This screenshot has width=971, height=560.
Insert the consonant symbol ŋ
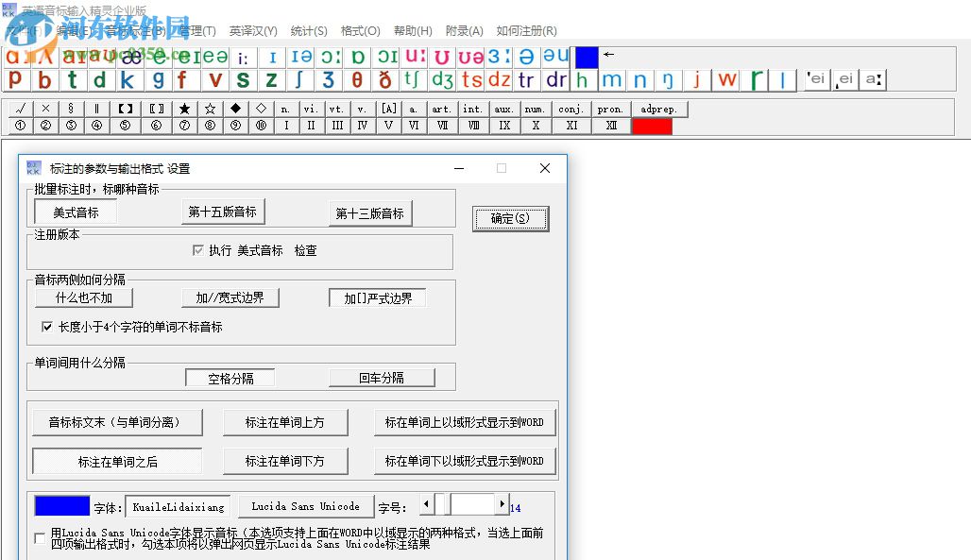click(x=666, y=81)
